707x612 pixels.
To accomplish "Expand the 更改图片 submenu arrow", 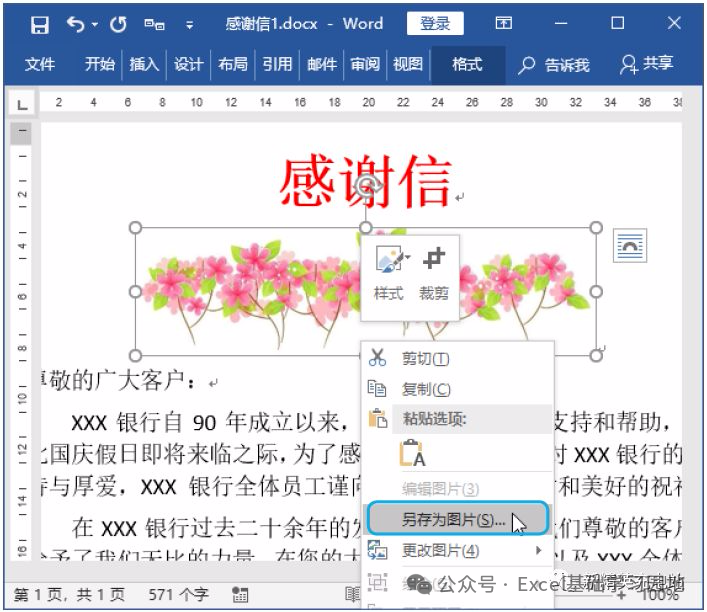I will tap(539, 551).
